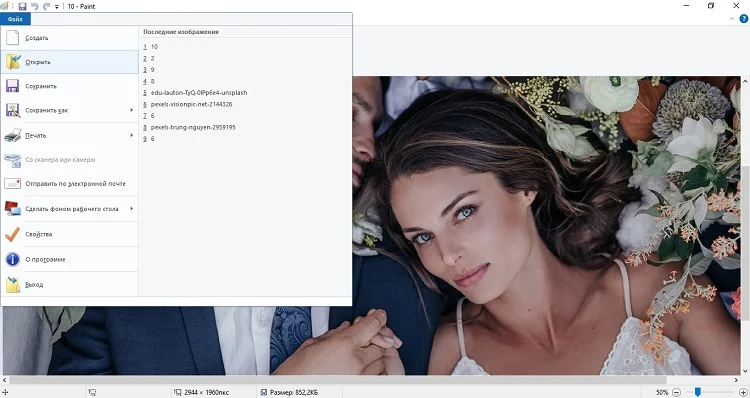Click the Открыть folder icon

13,62
